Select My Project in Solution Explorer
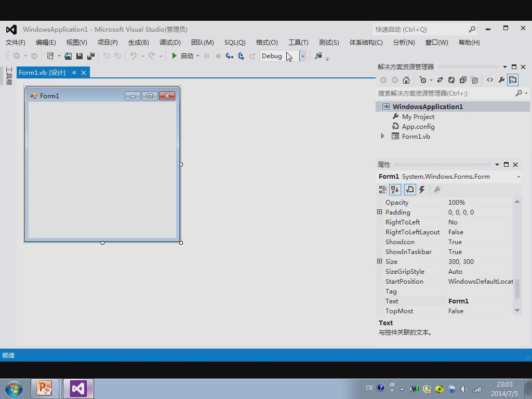Screen dimensions: 532x399 tap(418, 117)
